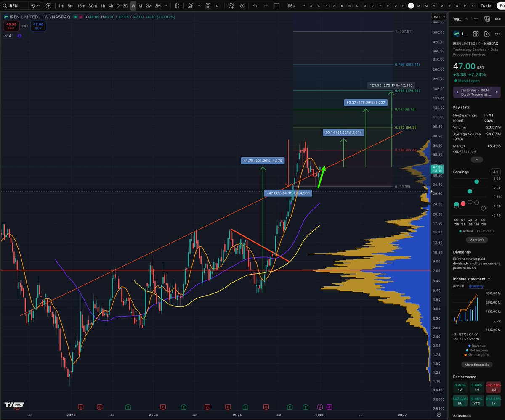
Task: Expand the collapsed indicators legend showing 4
Action: point(8,36)
